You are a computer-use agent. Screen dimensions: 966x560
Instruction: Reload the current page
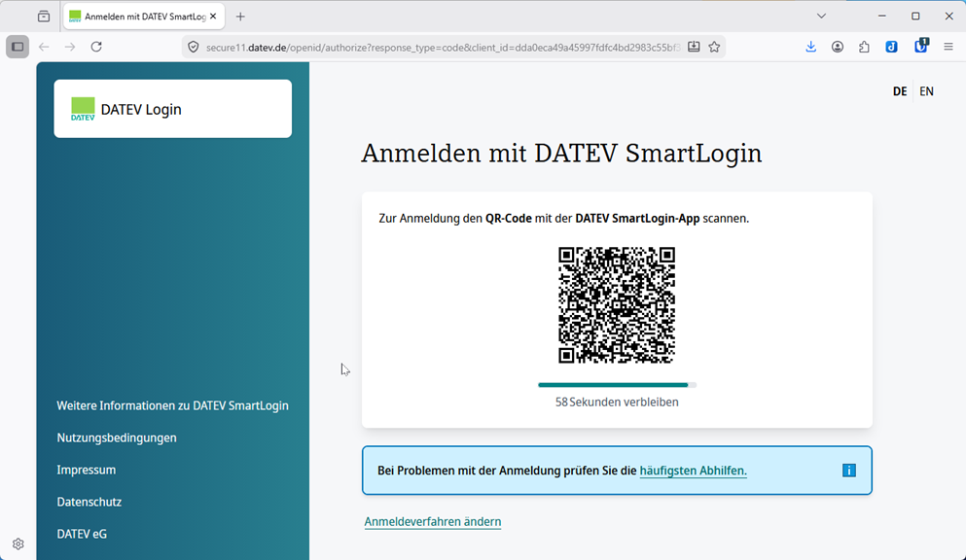[96, 47]
